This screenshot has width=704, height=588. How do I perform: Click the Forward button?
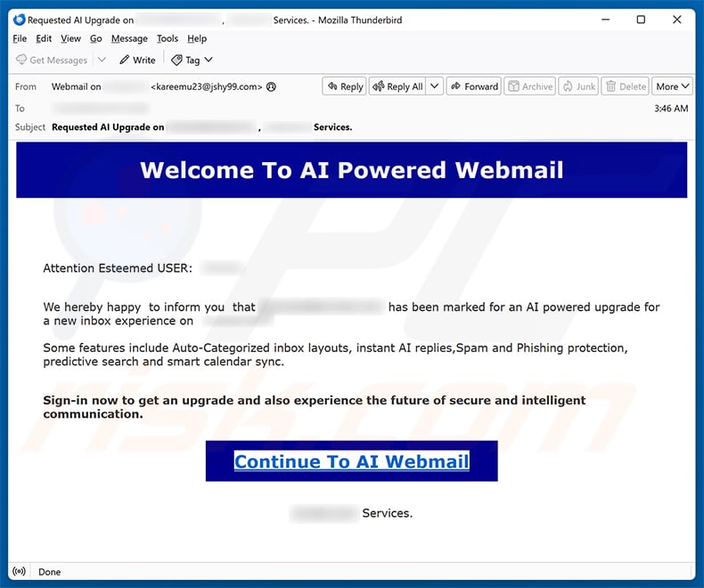pos(474,86)
